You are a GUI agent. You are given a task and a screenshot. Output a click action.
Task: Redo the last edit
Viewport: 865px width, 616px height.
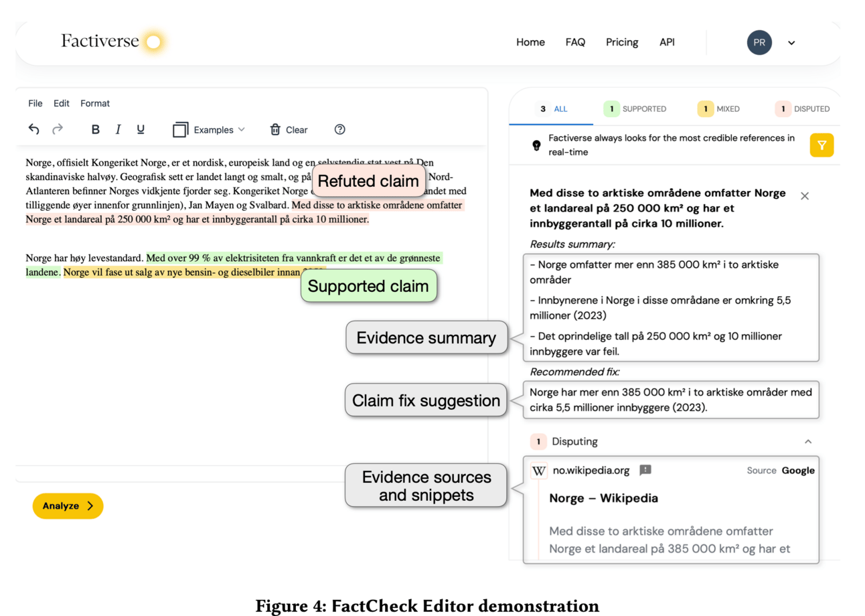click(58, 129)
